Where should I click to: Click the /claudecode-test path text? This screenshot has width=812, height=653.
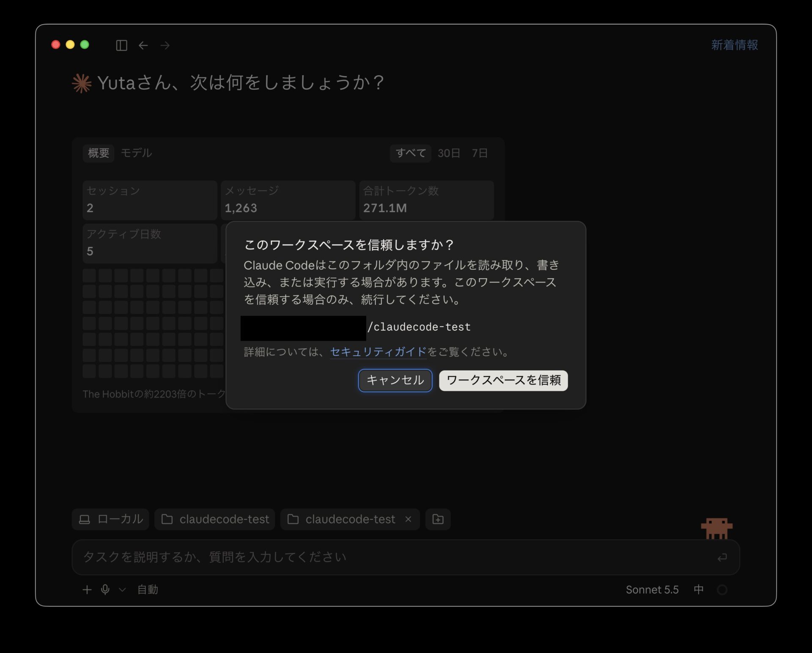pos(419,327)
